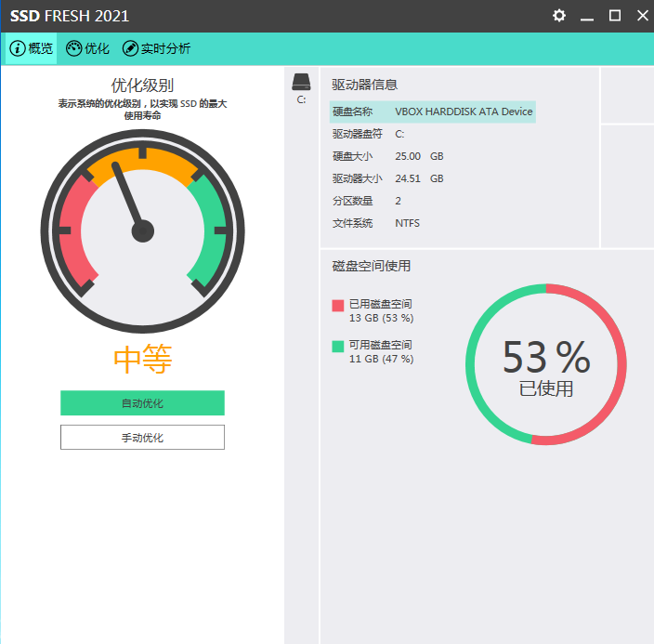Click the optimization level gauge dial

[x=142, y=230]
